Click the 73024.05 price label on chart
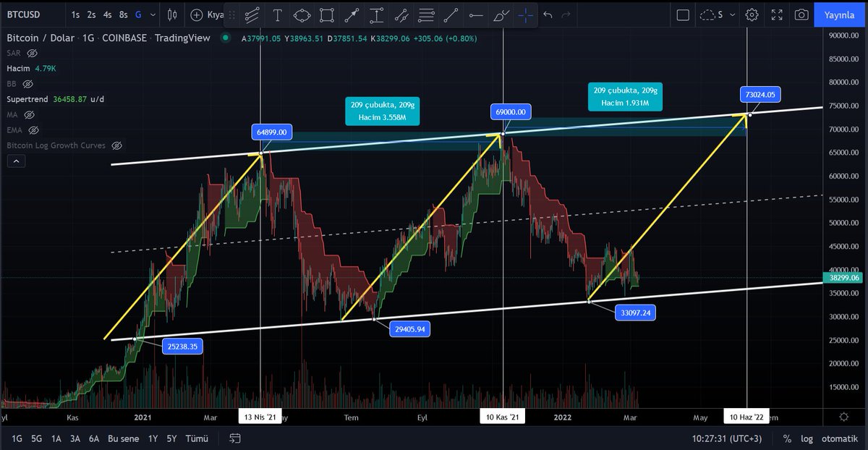 pos(760,95)
